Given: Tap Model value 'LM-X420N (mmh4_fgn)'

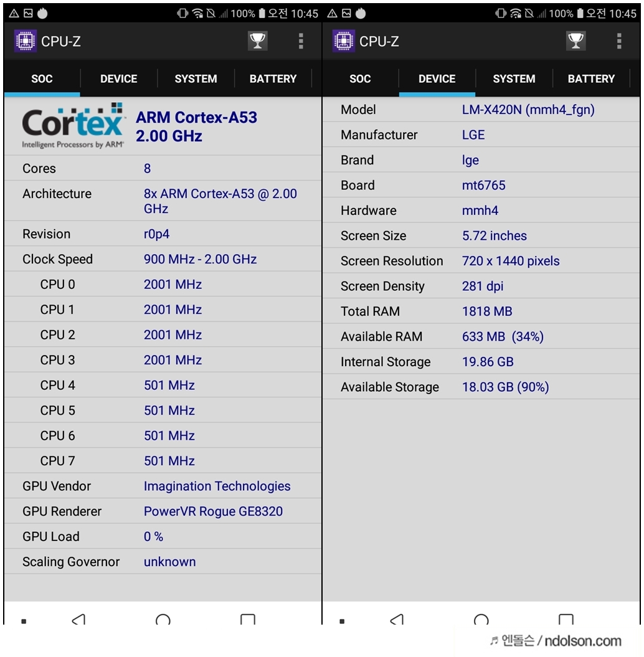Looking at the screenshot, I should [x=528, y=110].
